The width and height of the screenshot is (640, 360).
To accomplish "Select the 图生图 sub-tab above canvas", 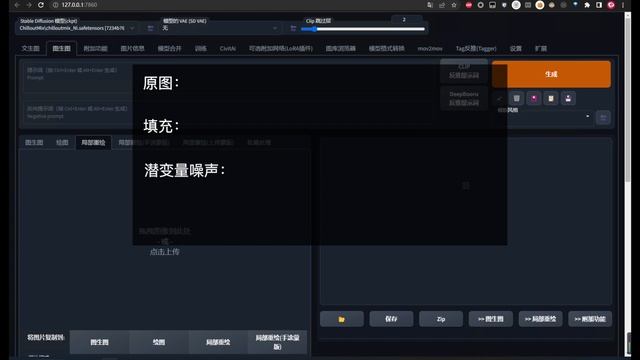I will (34, 142).
